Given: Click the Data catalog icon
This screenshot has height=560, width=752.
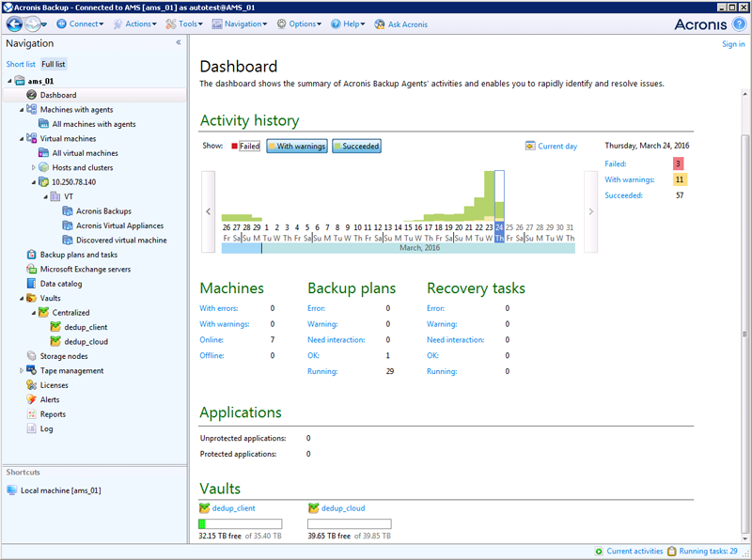Looking at the screenshot, I should 32,284.
